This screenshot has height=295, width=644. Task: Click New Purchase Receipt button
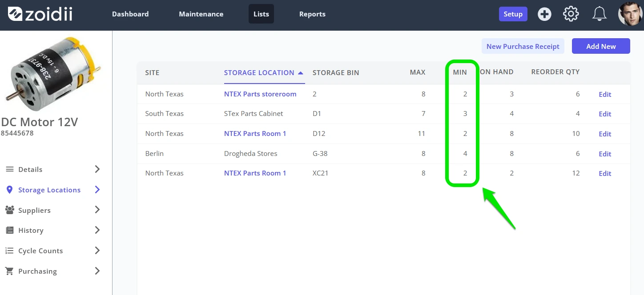(523, 46)
